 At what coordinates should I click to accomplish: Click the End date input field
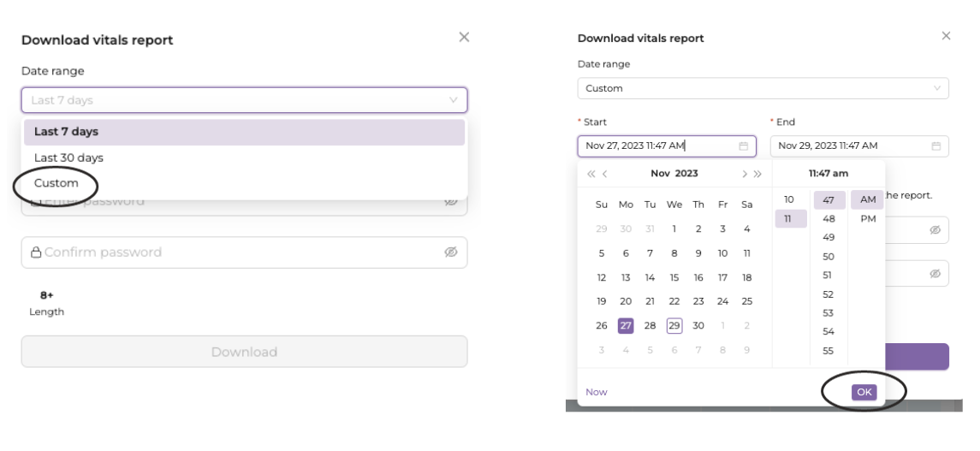pyautogui.click(x=859, y=146)
